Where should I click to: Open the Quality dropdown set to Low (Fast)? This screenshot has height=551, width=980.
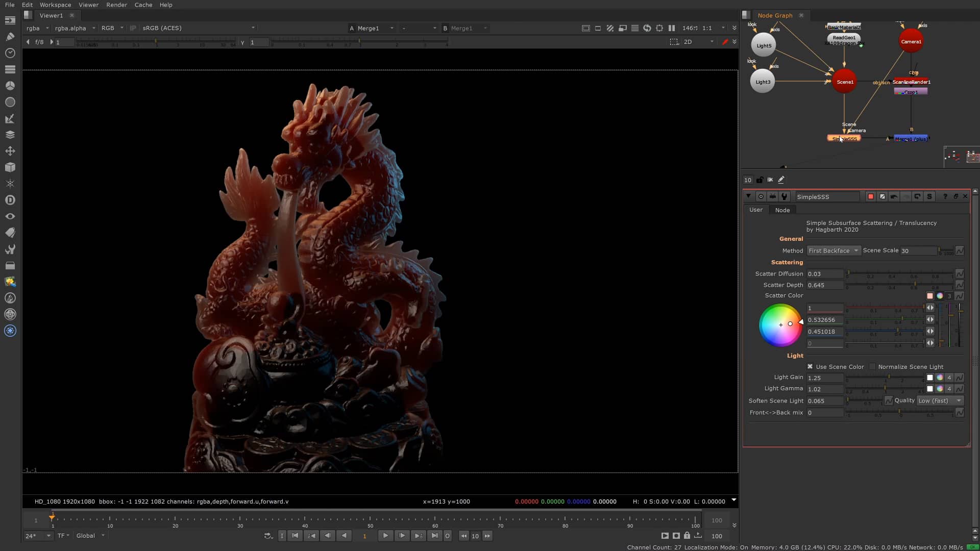coord(939,400)
